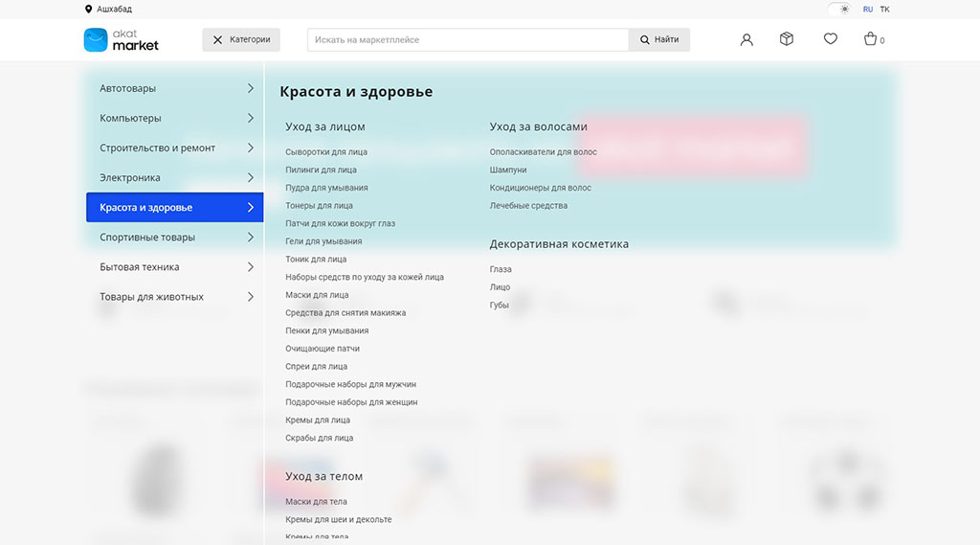Open Подарочные наборы для мужчин
This screenshot has height=545, width=980.
point(350,384)
